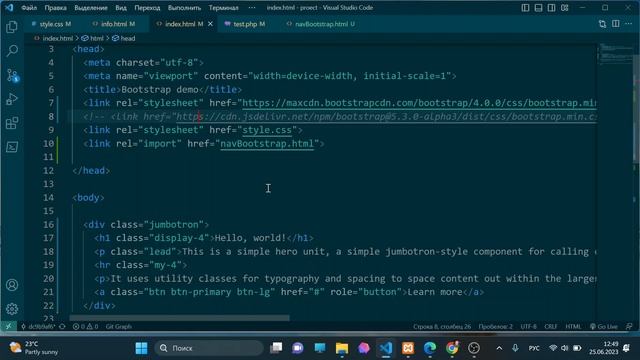This screenshot has height=360, width=640.
Task: Open the Extensions view
Action: click(x=12, y=123)
